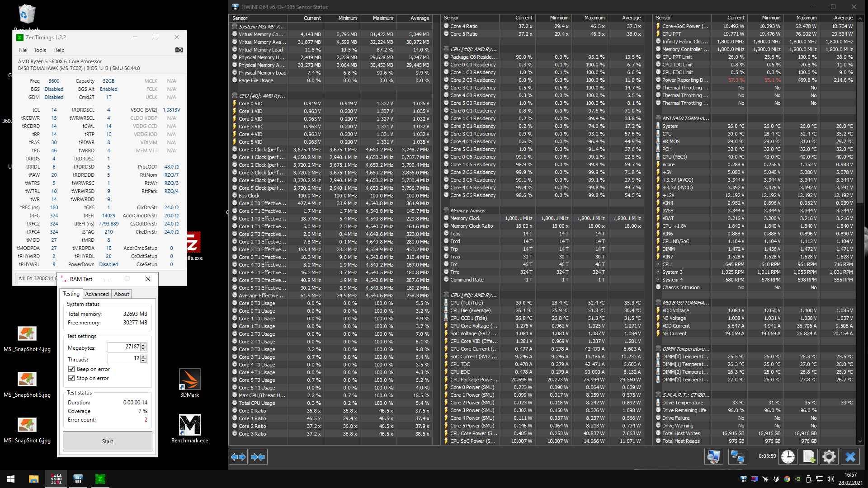
Task: Select the Core 0 VID row
Action: pos(331,103)
